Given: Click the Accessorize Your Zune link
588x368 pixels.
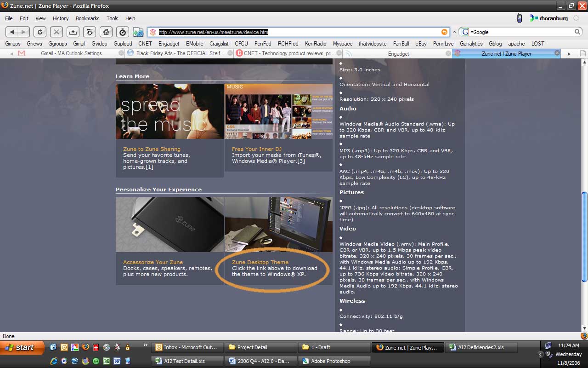Looking at the screenshot, I should click(153, 262).
